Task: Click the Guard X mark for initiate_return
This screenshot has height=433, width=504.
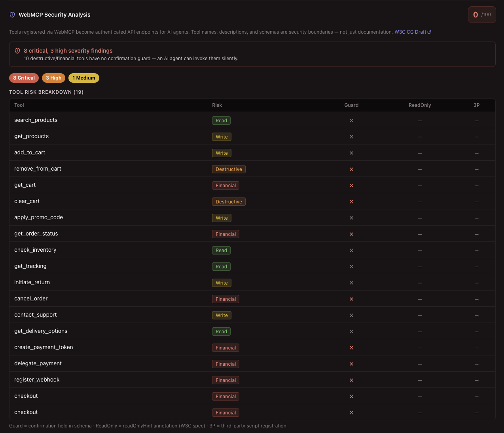Action: point(351,283)
